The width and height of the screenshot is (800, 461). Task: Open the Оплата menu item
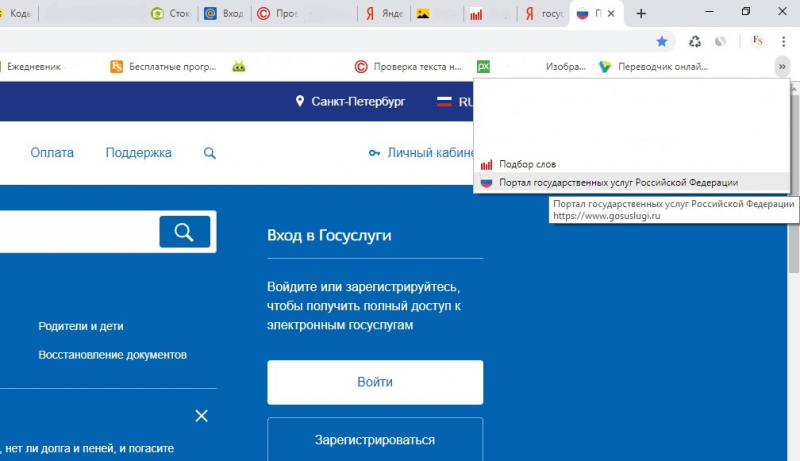pyautogui.click(x=52, y=152)
